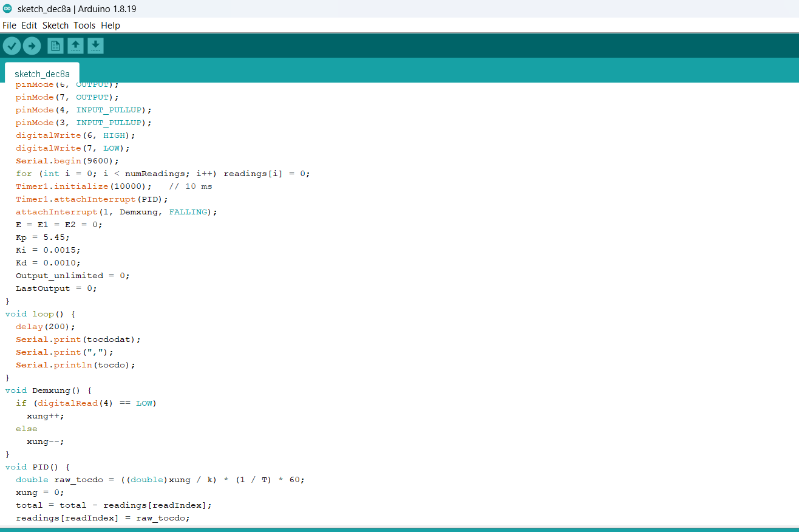799x532 pixels.
Task: Click the void PID() function header
Action: tap(37, 467)
